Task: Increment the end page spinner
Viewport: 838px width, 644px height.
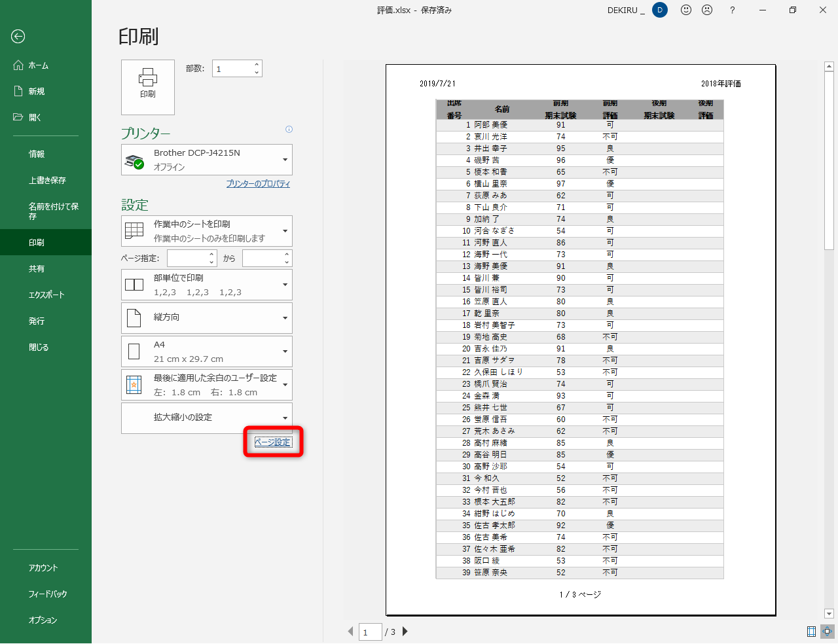Action: [x=287, y=255]
